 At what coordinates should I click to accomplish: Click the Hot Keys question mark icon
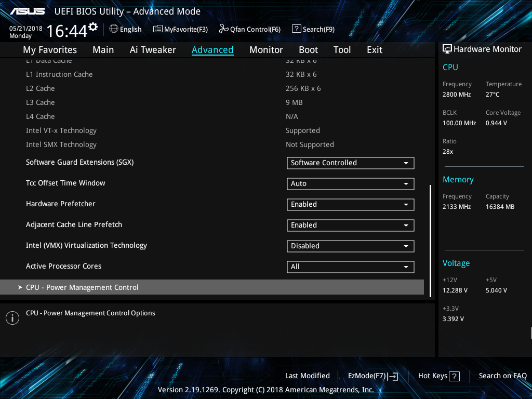click(454, 376)
